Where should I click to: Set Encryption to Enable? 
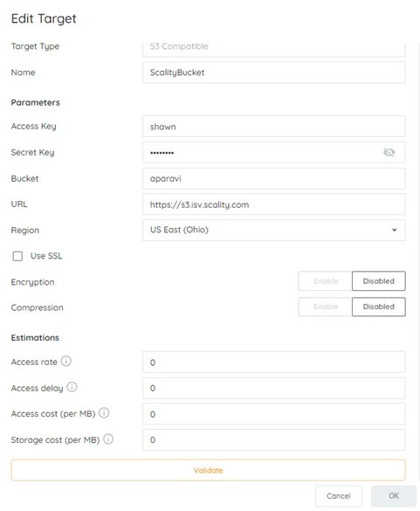(326, 281)
